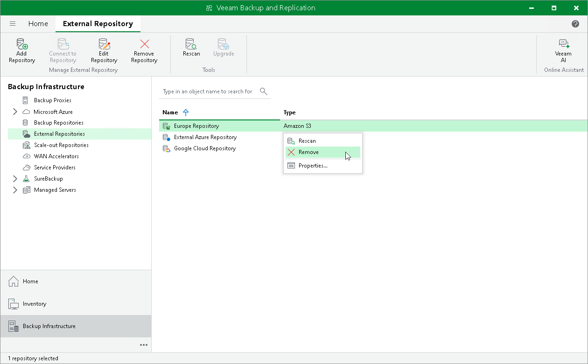The height and width of the screenshot is (364, 588).
Task: Show more navigation options (three dots)
Action: point(144,345)
